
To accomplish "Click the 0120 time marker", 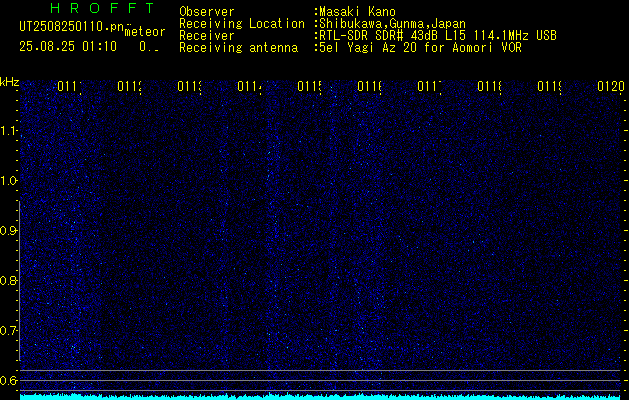I will coord(611,87).
